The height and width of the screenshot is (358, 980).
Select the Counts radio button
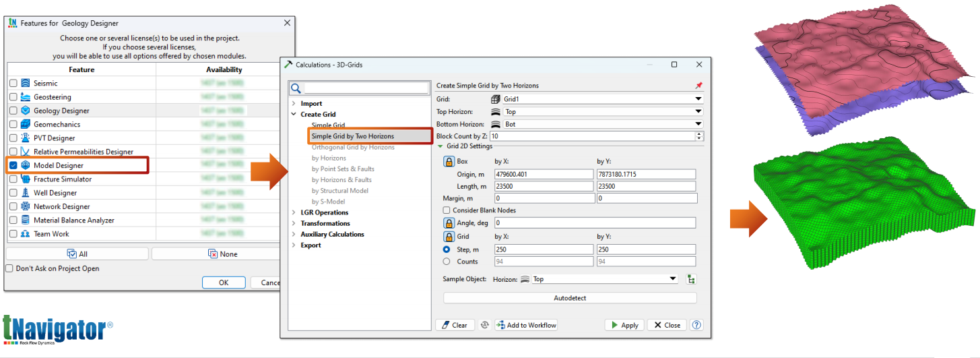tap(447, 262)
